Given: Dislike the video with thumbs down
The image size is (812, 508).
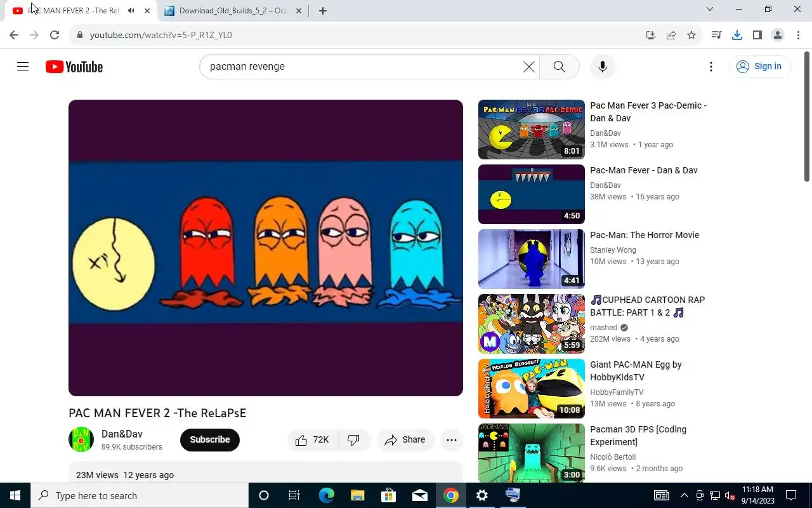Looking at the screenshot, I should [354, 440].
